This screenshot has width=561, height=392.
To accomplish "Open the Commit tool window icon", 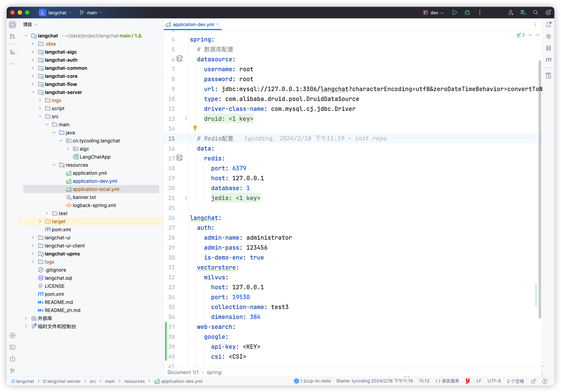I will [12, 36].
